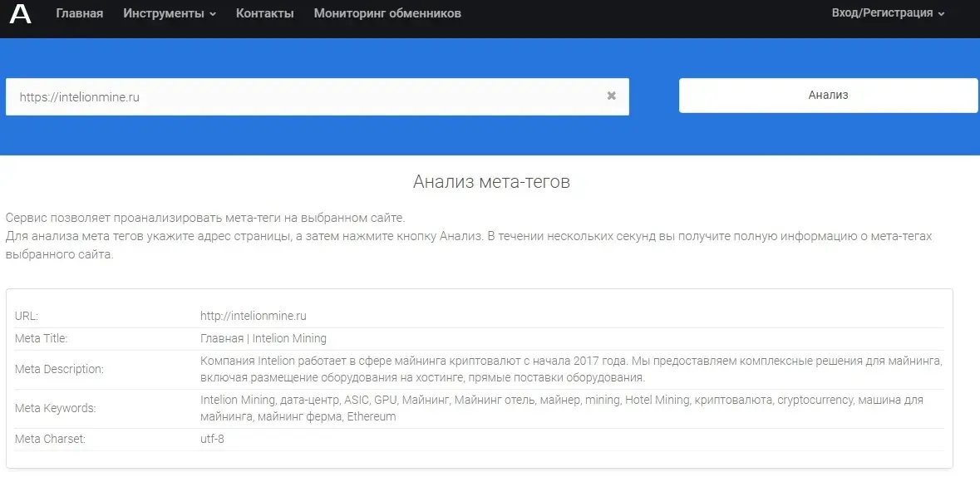
Task: Select the Meta Title value Главная | Intelion Mining
Action: 263,338
